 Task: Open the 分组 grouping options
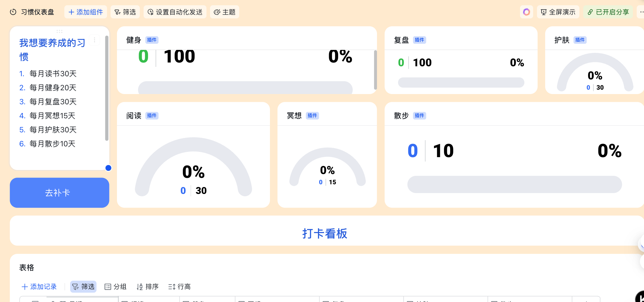coord(116,287)
